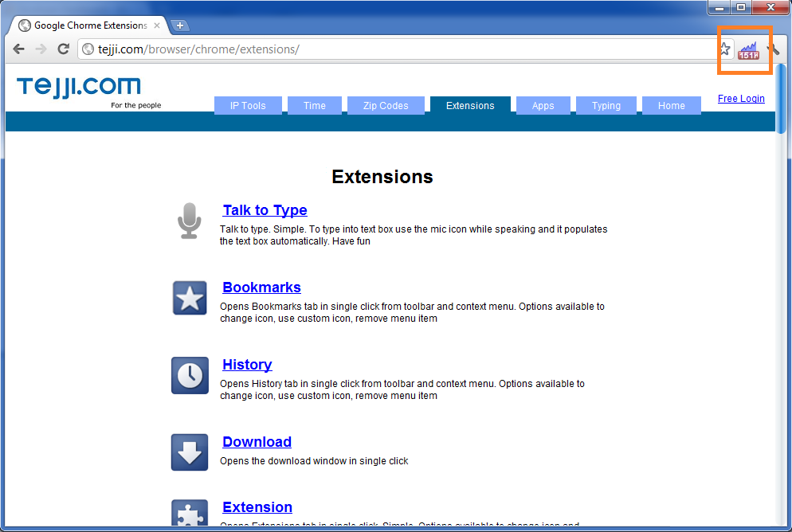Click the clock History extension icon
The width and height of the screenshot is (792, 532).
click(x=190, y=375)
